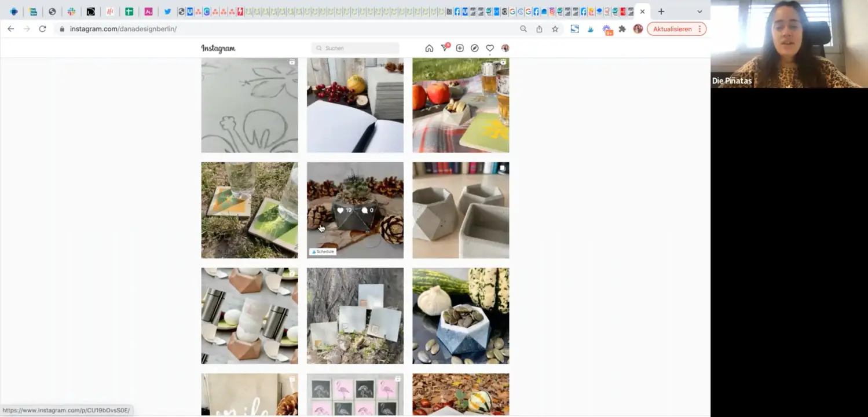Open the activity heart icon

click(x=490, y=48)
